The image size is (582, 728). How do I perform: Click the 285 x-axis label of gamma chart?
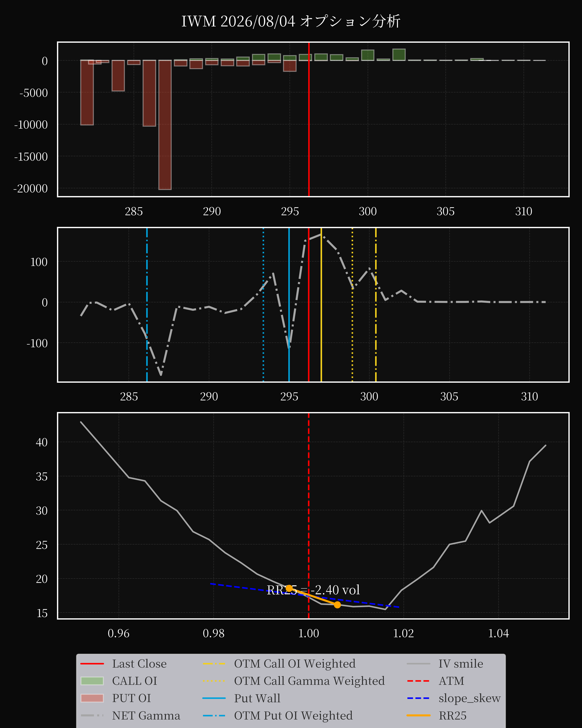(129, 397)
